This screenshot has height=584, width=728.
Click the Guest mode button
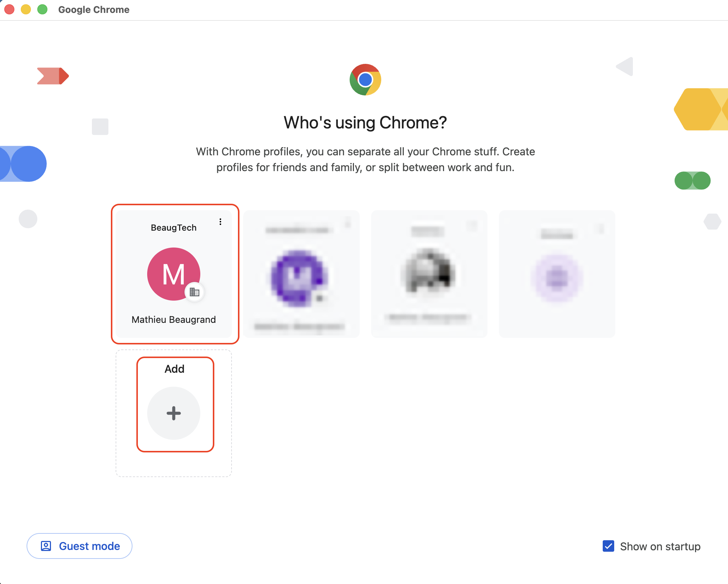[79, 546]
